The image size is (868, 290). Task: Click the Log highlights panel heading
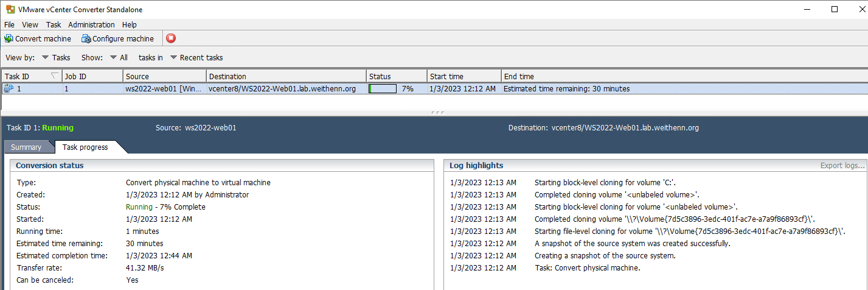[x=476, y=165]
